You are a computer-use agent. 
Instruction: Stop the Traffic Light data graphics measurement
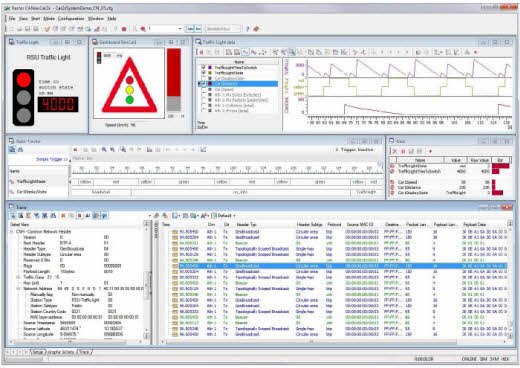(201, 52)
